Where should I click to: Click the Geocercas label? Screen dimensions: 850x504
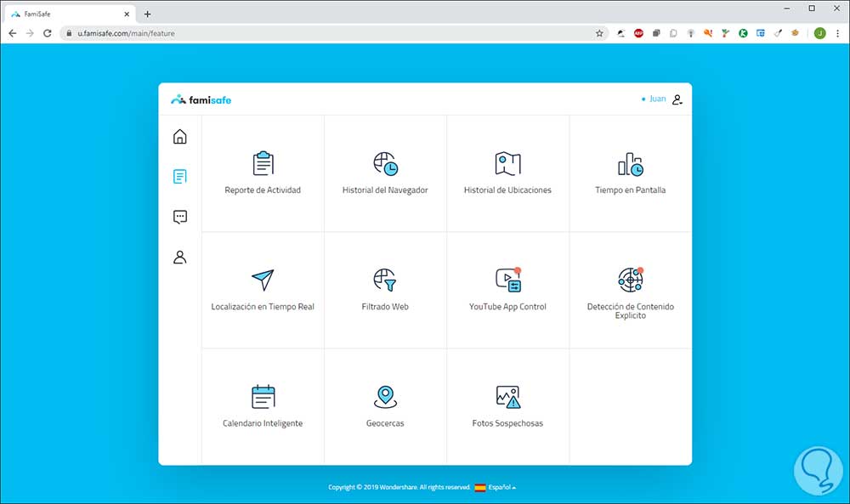[385, 423]
